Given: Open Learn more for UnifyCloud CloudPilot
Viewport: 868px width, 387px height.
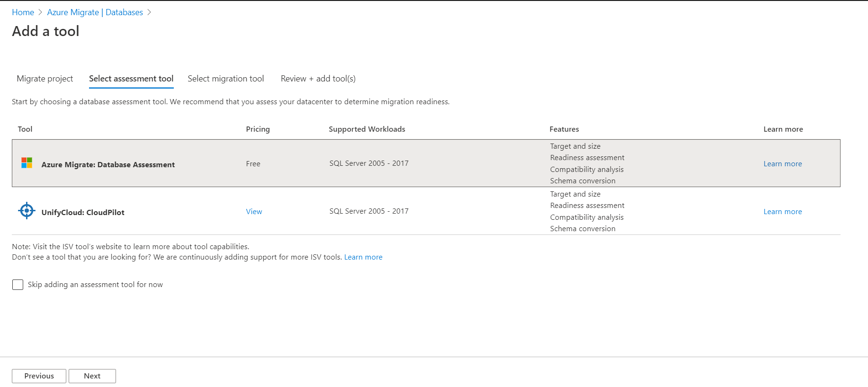Looking at the screenshot, I should (x=783, y=212).
